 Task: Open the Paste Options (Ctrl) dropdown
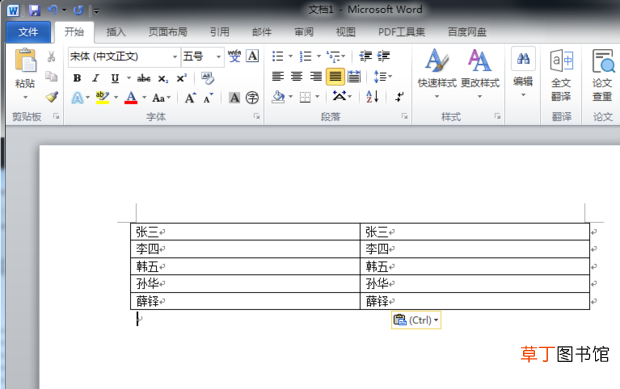click(x=416, y=320)
